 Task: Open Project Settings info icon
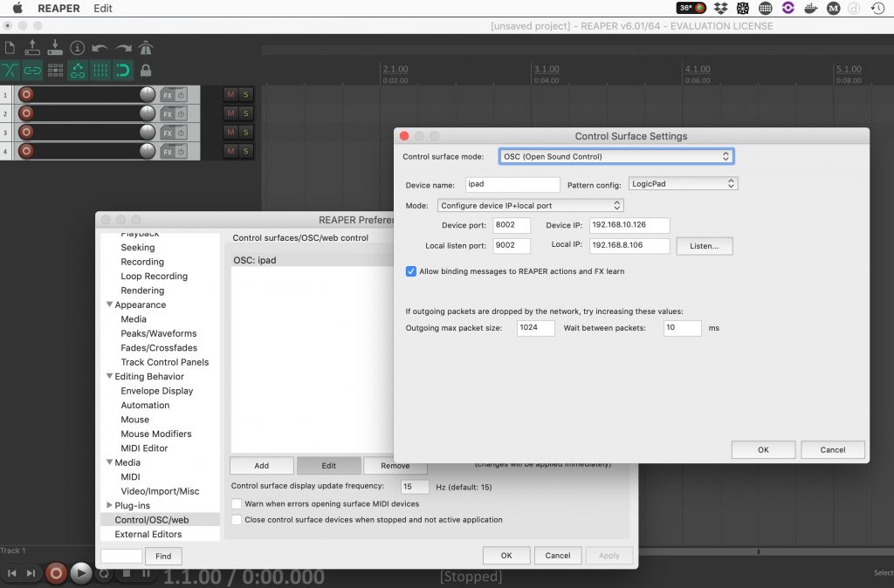coord(77,48)
